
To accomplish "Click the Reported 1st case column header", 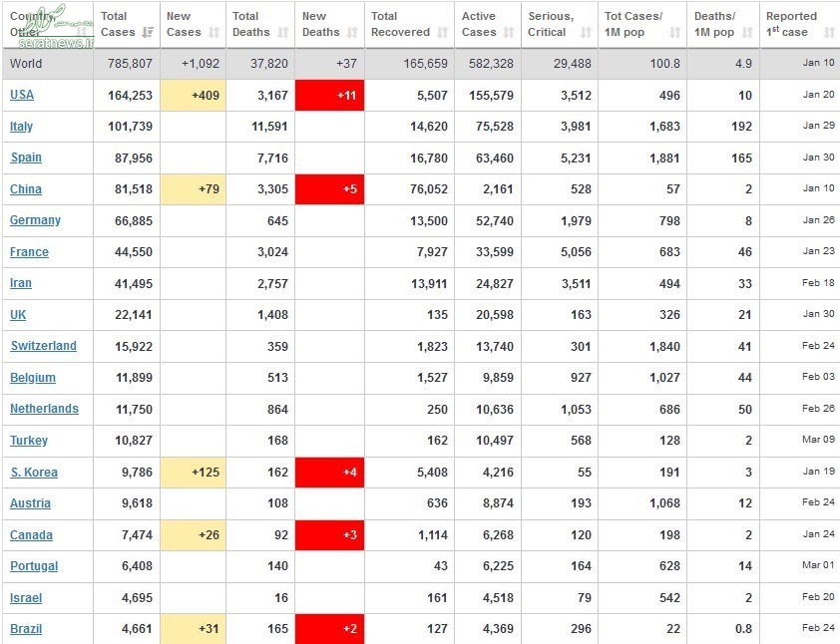I will (791, 24).
